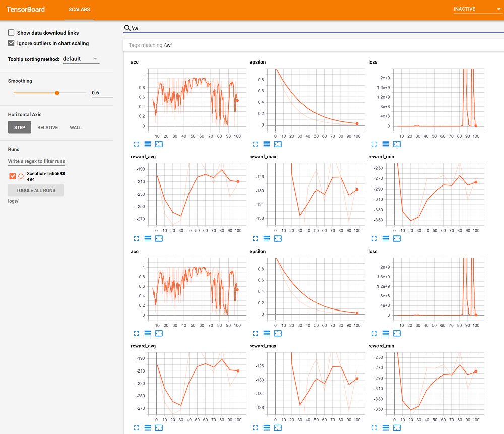504x434 pixels.
Task: Select RELATIVE horizontal axis option
Action: click(47, 128)
